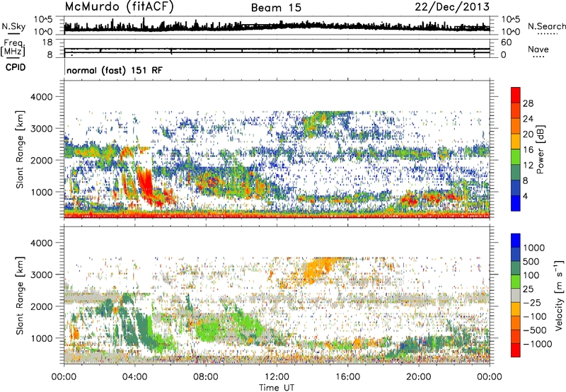
Task: Click the red top segment of power colorbar
Action: pyautogui.click(x=516, y=95)
